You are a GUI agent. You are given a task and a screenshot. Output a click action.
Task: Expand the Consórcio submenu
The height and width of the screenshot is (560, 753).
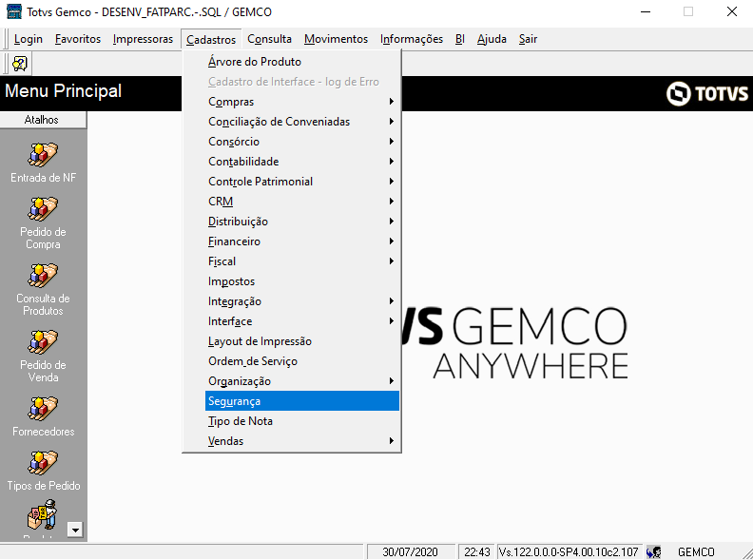(x=302, y=142)
